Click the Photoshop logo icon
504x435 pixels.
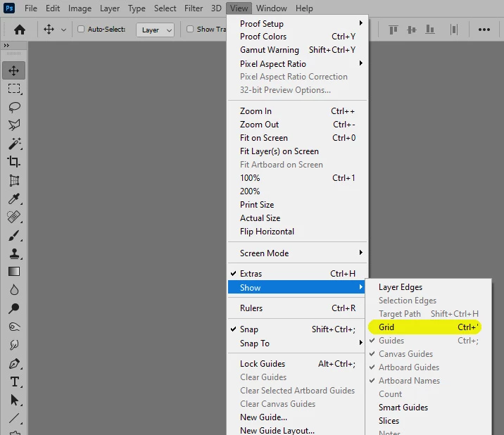(9, 8)
